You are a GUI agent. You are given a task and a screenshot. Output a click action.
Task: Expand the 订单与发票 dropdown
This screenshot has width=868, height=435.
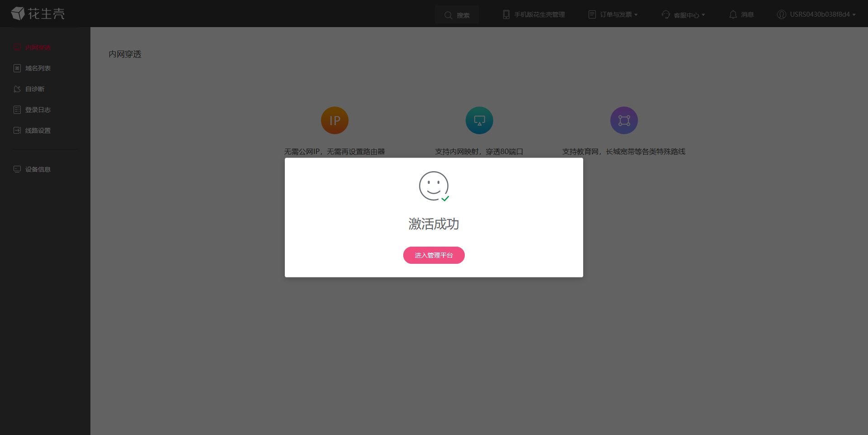coord(613,14)
